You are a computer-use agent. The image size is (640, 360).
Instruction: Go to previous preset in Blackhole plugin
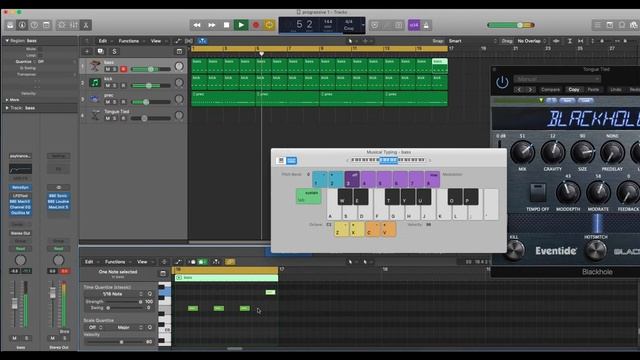(x=519, y=89)
